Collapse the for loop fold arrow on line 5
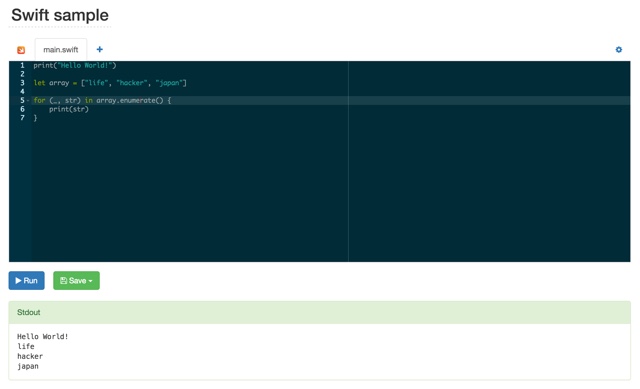Screen dimensions: 640x389 [x=28, y=100]
